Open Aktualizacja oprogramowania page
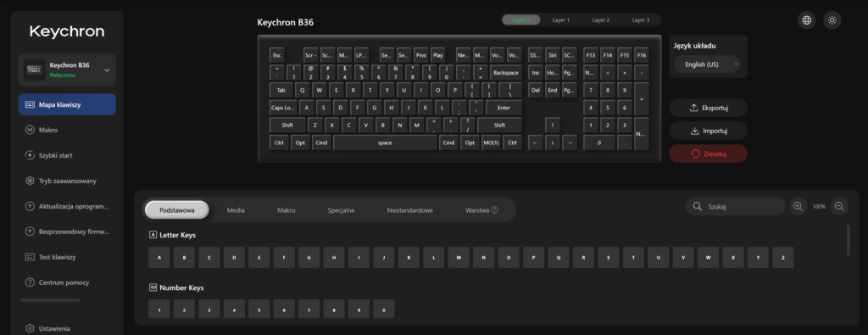868x335 pixels. [67, 207]
